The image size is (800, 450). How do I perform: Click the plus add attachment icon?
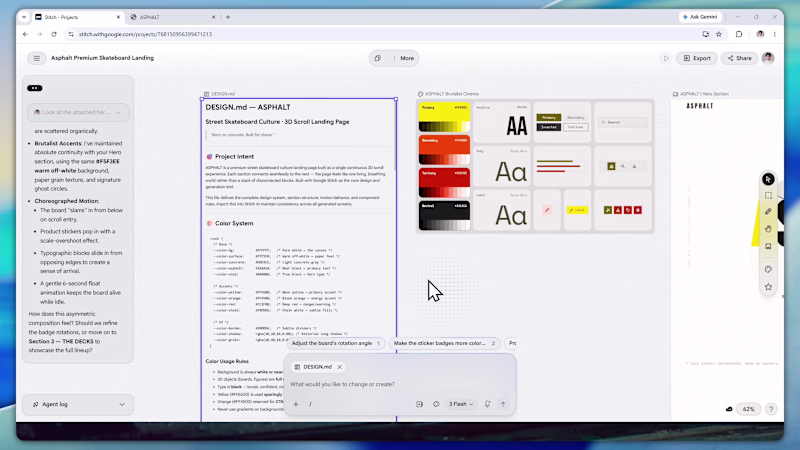coord(296,404)
